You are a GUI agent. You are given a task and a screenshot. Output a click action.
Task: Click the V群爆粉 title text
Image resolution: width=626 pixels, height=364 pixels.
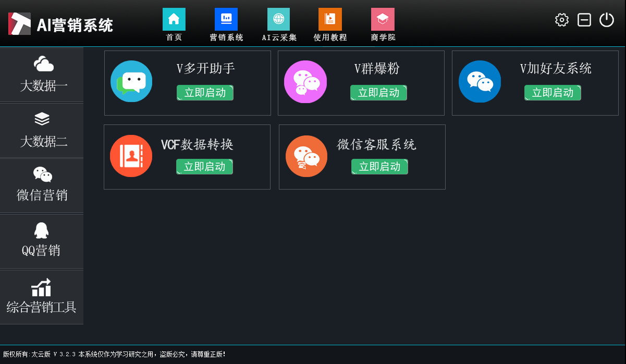tap(377, 68)
